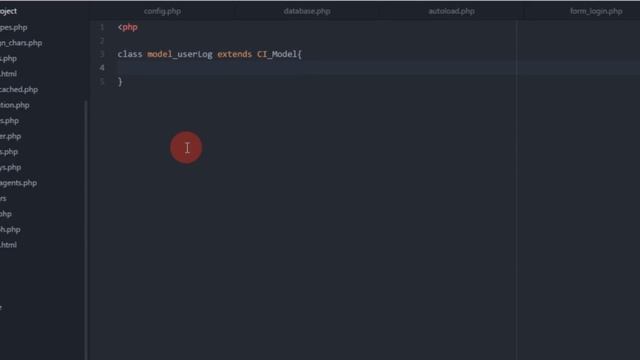Viewport: 640px width, 360px height.
Task: Click line number 3 in gutter
Action: pos(102,54)
